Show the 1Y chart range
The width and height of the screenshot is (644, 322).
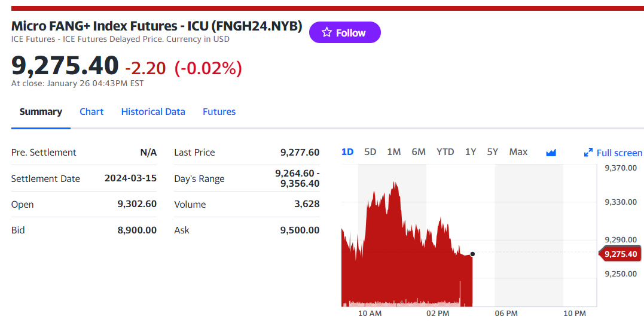pyautogui.click(x=470, y=152)
